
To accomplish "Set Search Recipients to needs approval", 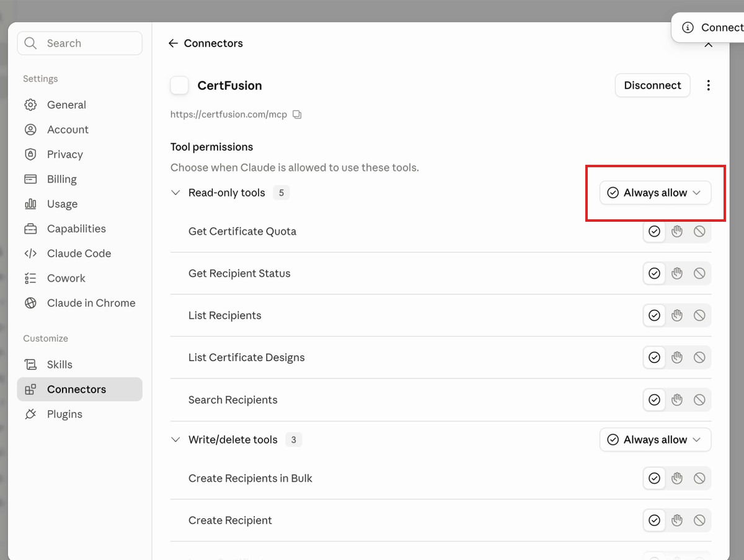I will [x=677, y=400].
